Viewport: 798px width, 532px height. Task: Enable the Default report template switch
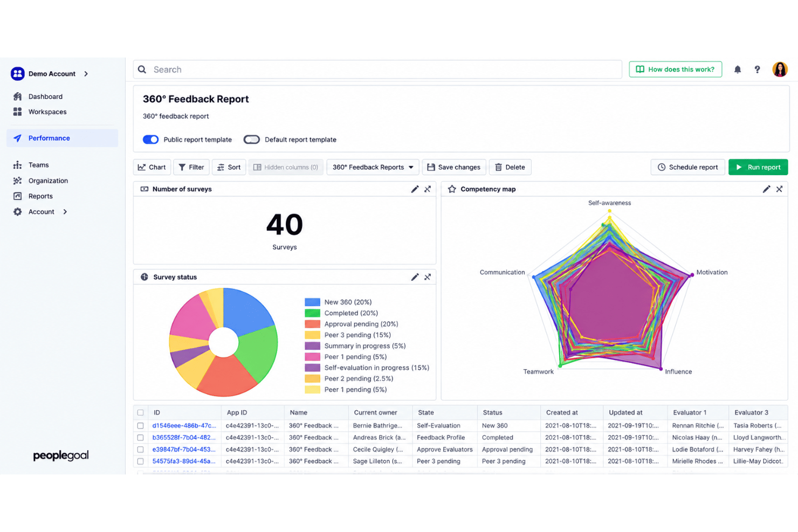point(252,140)
